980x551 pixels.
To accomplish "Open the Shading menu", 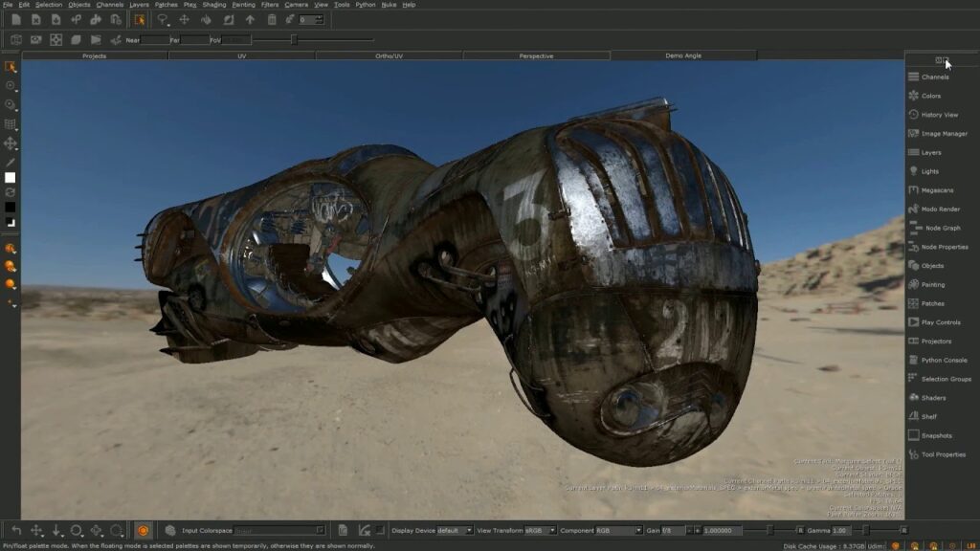I will (x=213, y=5).
